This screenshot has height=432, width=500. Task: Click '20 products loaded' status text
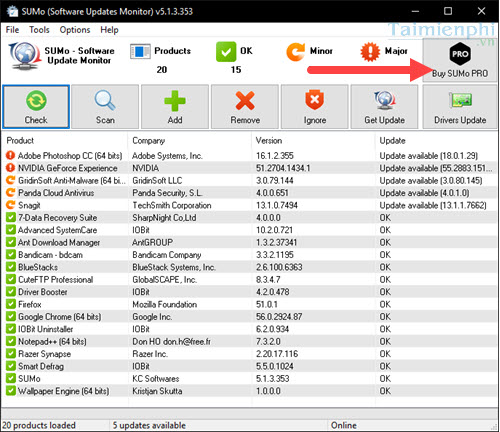(x=39, y=425)
